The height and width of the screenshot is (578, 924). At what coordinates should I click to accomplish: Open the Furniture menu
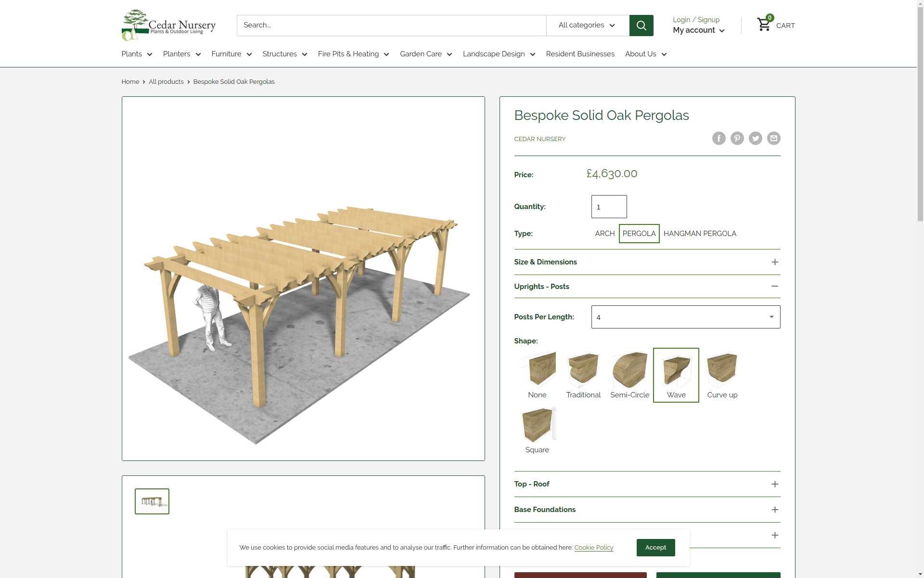tap(231, 54)
